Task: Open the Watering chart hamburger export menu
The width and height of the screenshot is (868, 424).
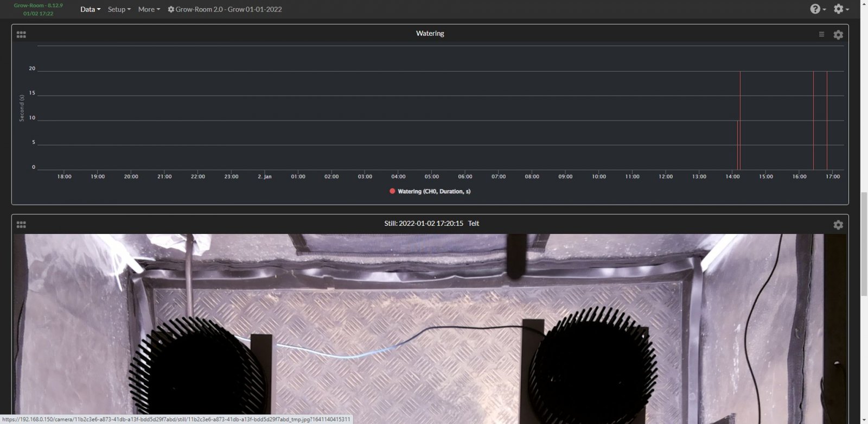Action: (x=821, y=34)
